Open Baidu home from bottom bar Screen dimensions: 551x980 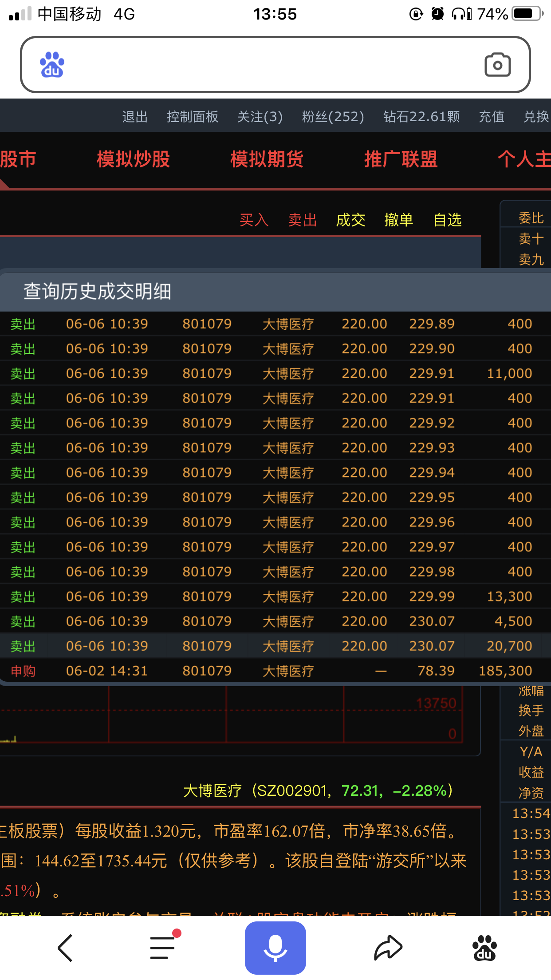(484, 948)
